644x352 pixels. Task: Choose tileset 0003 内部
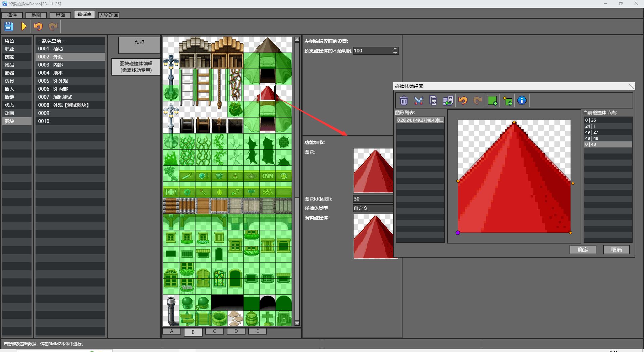click(70, 65)
